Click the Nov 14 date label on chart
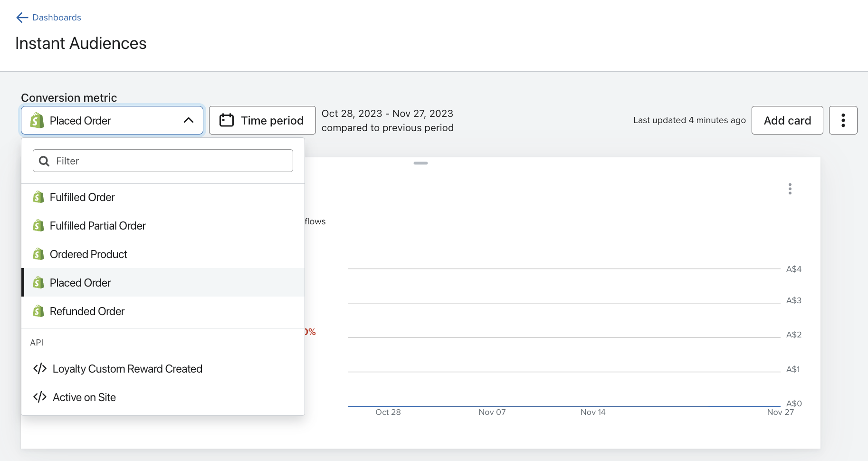The image size is (868, 461). pyautogui.click(x=593, y=412)
